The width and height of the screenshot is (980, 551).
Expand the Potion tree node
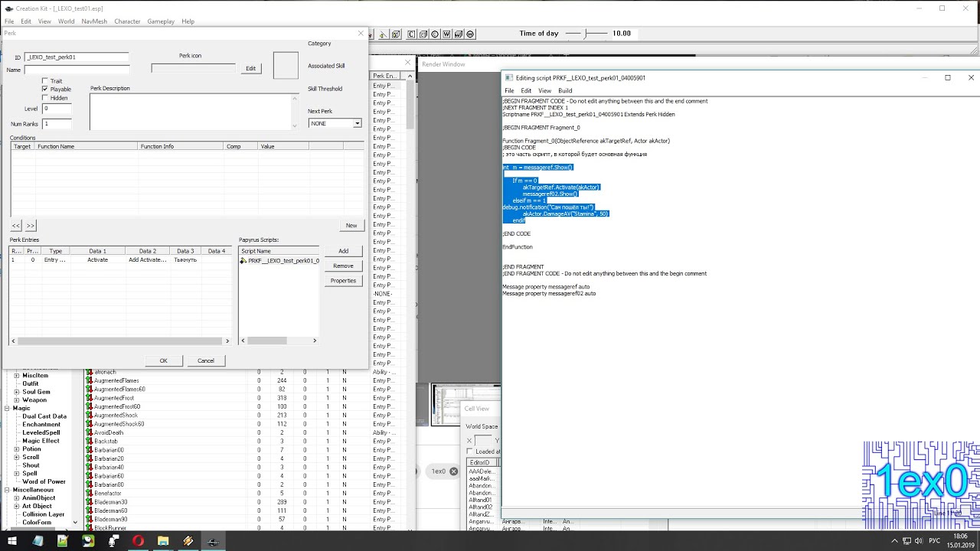17,449
